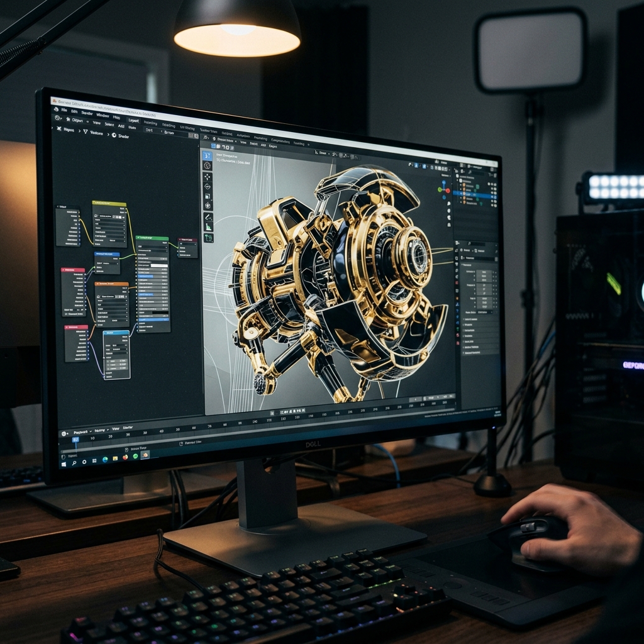Screen dimensions: 644x644
Task: Adjust the upper blue value slider in green node
Action: coord(152,277)
